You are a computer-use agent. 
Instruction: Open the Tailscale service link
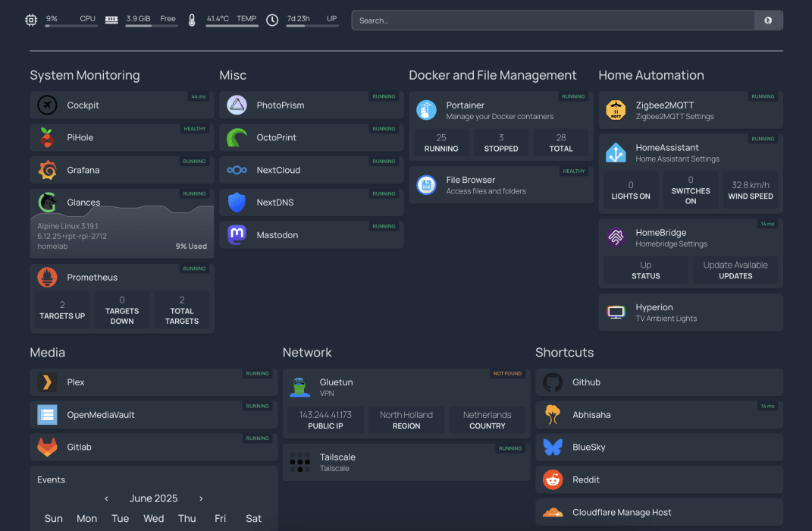coord(406,462)
